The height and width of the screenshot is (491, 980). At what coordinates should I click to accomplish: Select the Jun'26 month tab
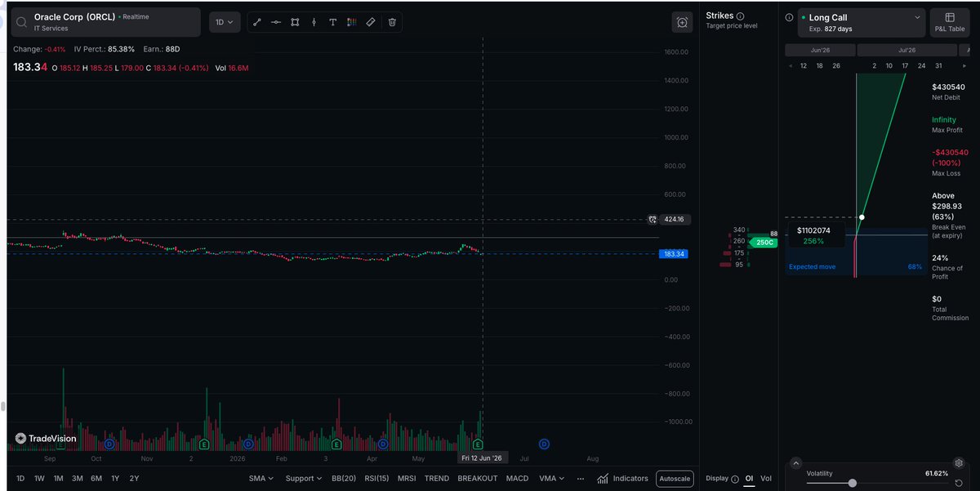[820, 50]
